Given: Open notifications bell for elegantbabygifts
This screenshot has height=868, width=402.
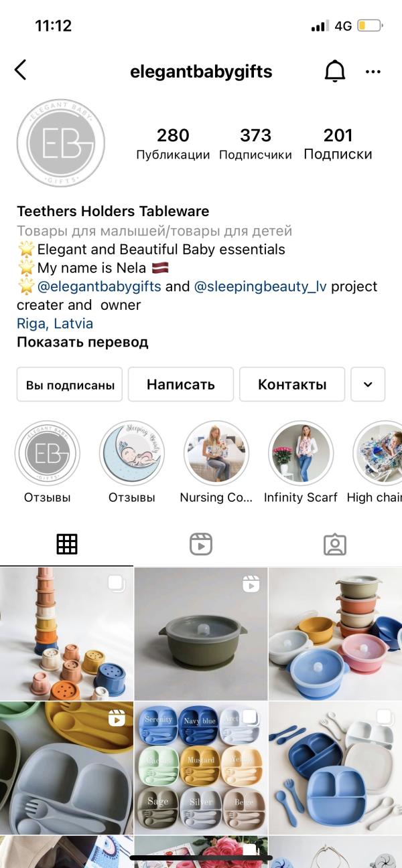Looking at the screenshot, I should (x=335, y=71).
